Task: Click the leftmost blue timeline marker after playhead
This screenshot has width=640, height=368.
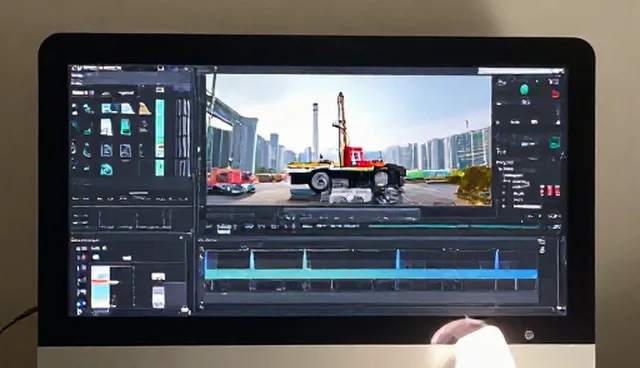Action: pos(251,260)
